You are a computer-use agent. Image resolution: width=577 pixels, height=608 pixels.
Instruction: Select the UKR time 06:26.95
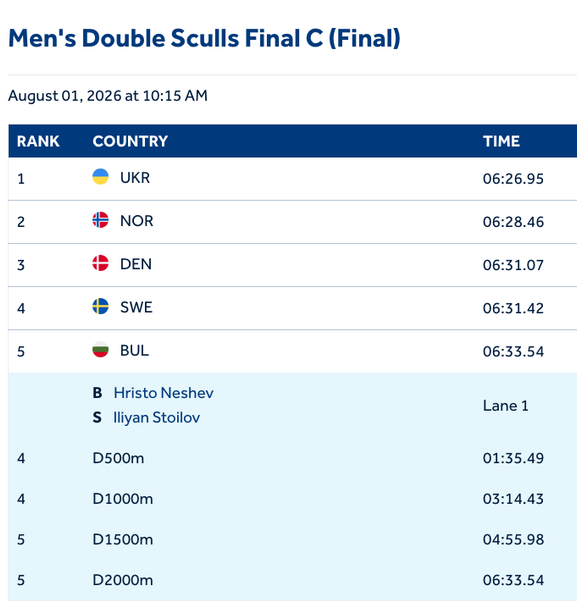click(513, 179)
